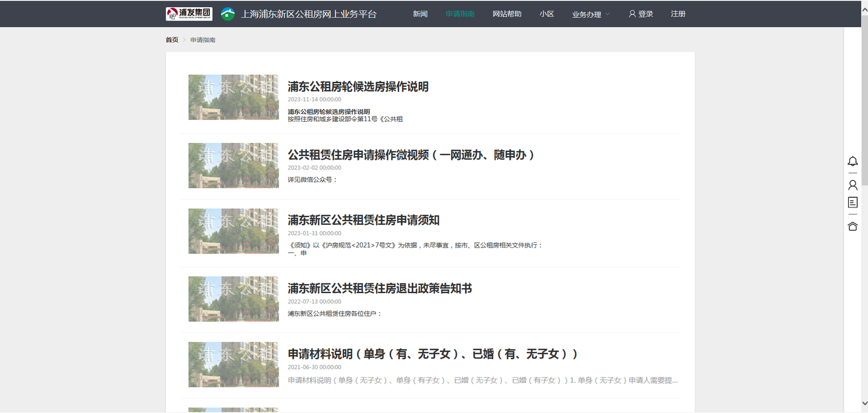Expand the 业务办理 dropdown menu

[591, 14]
